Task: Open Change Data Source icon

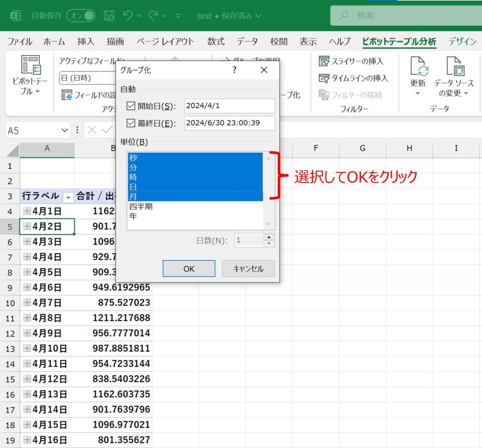Action: (x=455, y=67)
